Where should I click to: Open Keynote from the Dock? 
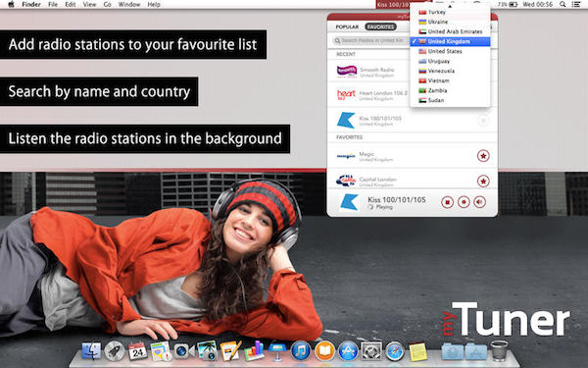coord(277,351)
